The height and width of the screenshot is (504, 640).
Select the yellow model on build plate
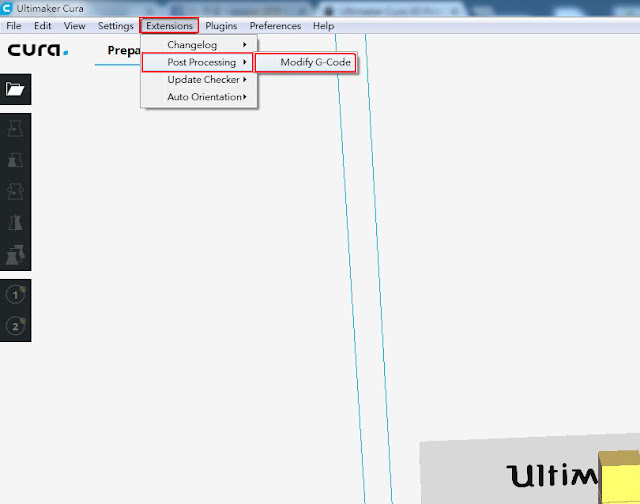click(619, 476)
